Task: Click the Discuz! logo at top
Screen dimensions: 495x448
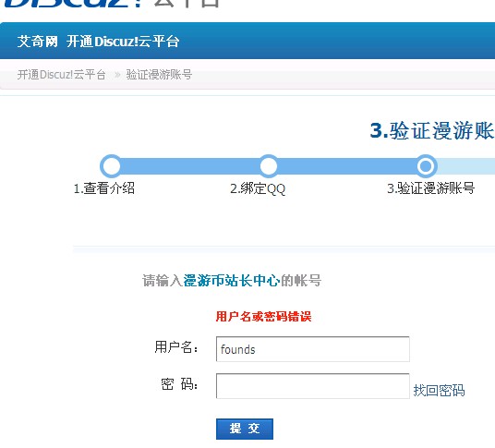Action: tap(111, 3)
